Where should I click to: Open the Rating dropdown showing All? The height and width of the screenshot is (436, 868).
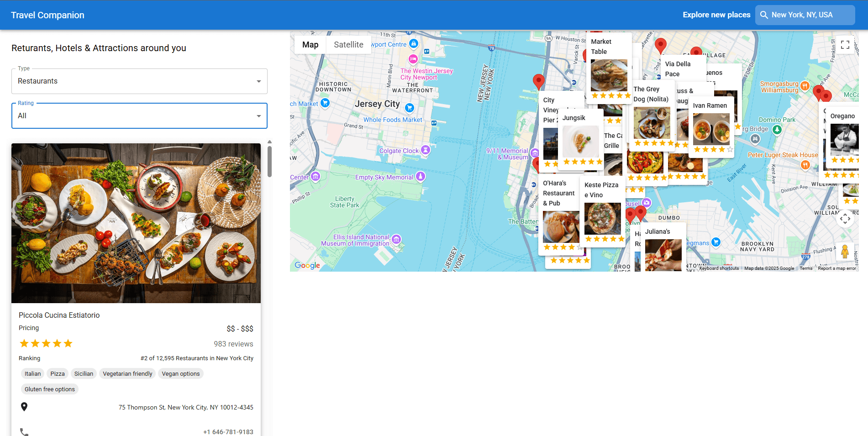coord(139,116)
